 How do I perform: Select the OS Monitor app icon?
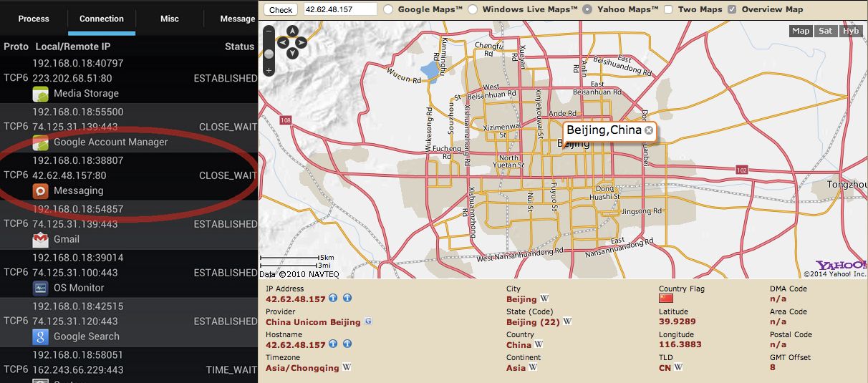pyautogui.click(x=40, y=288)
